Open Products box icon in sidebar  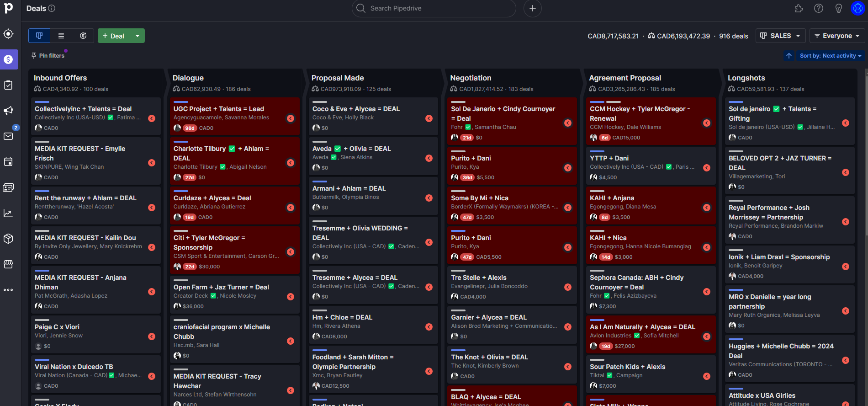pos(8,239)
